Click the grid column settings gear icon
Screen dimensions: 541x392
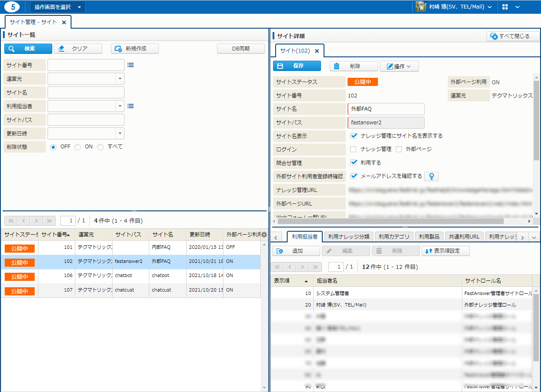point(264,235)
